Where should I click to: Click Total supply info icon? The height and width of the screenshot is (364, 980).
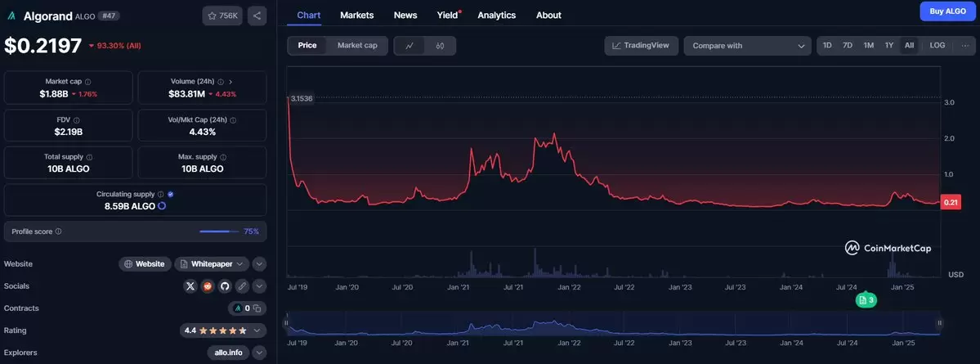[89, 157]
